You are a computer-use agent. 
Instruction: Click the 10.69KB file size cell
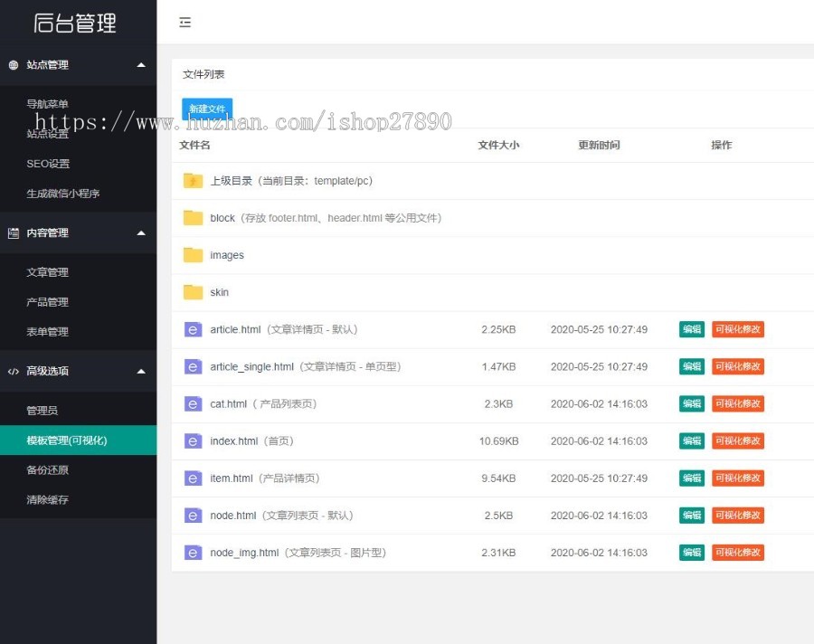point(498,441)
